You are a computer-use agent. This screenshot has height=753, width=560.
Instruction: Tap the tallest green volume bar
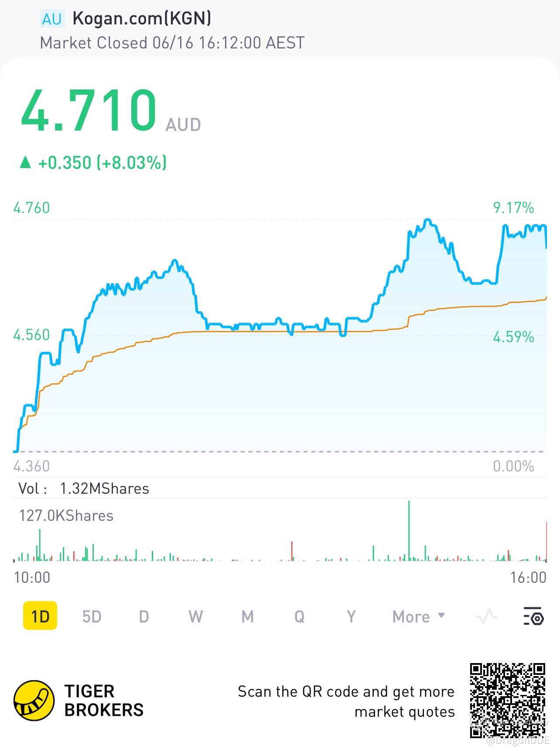[409, 530]
